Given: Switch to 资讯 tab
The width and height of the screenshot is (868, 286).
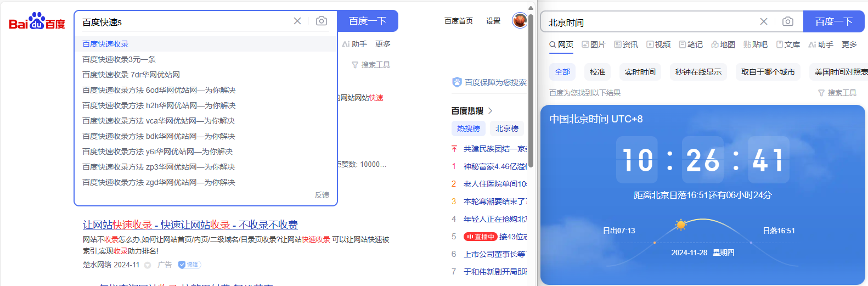Looking at the screenshot, I should [626, 44].
